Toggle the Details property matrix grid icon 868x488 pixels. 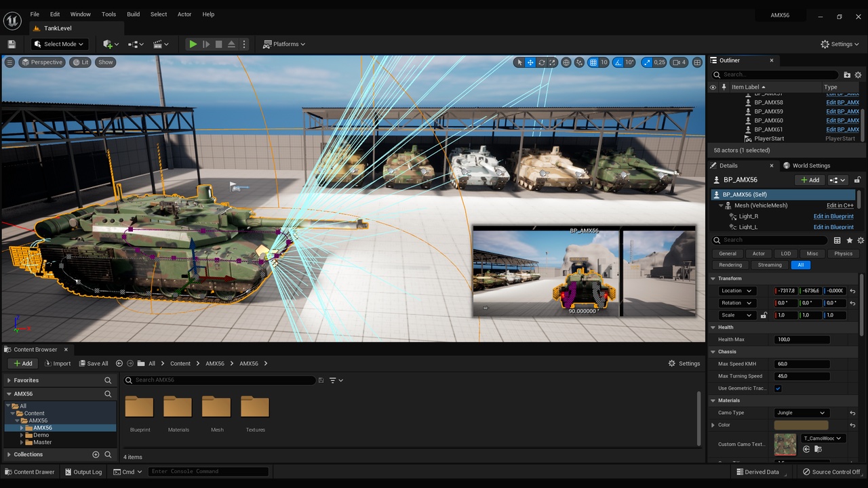click(837, 240)
